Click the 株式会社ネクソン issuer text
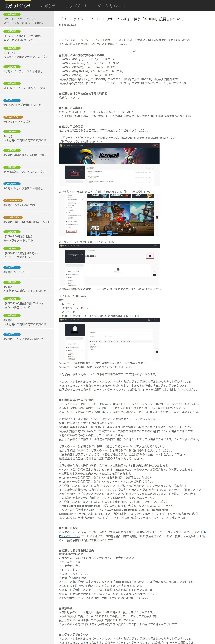The height and width of the screenshot is (644, 215). pyautogui.click(x=70, y=98)
